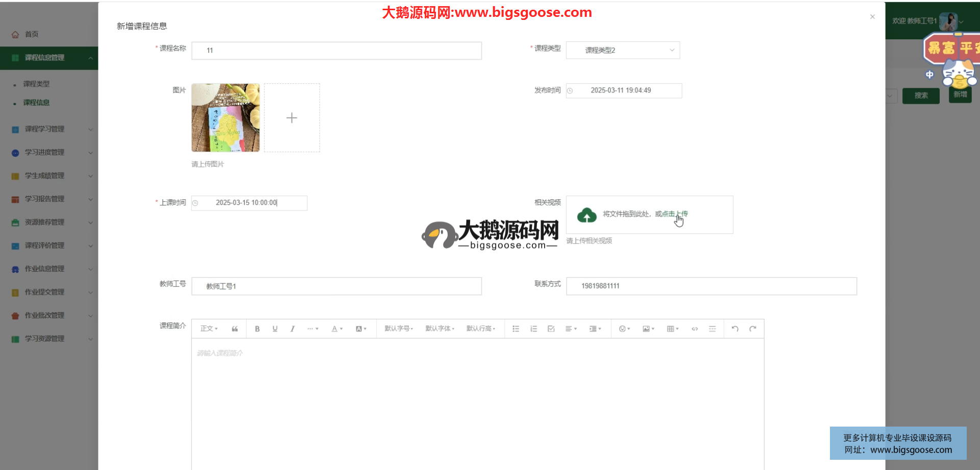Insert a numbered list
Screen dimensions: 980x470
point(533,329)
